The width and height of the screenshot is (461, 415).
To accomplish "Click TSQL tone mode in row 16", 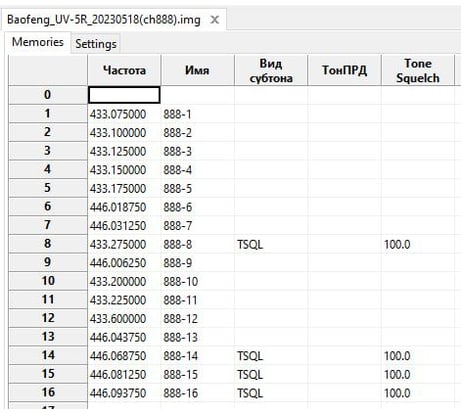I will pyautogui.click(x=271, y=393).
